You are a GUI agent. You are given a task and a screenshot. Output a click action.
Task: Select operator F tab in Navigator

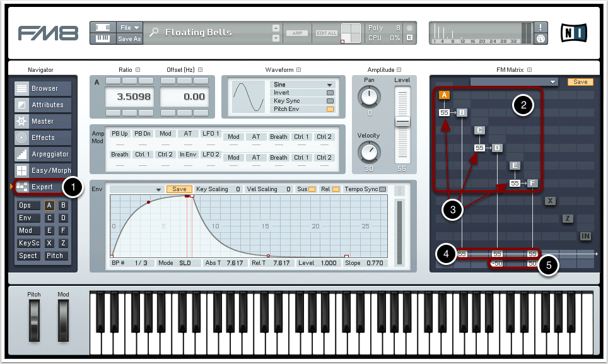point(63,231)
